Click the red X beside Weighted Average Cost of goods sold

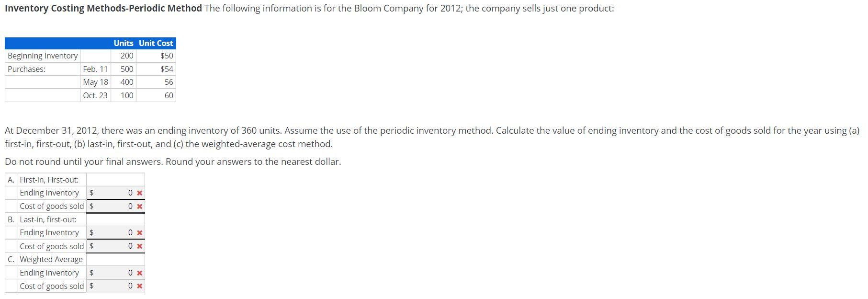point(139,286)
